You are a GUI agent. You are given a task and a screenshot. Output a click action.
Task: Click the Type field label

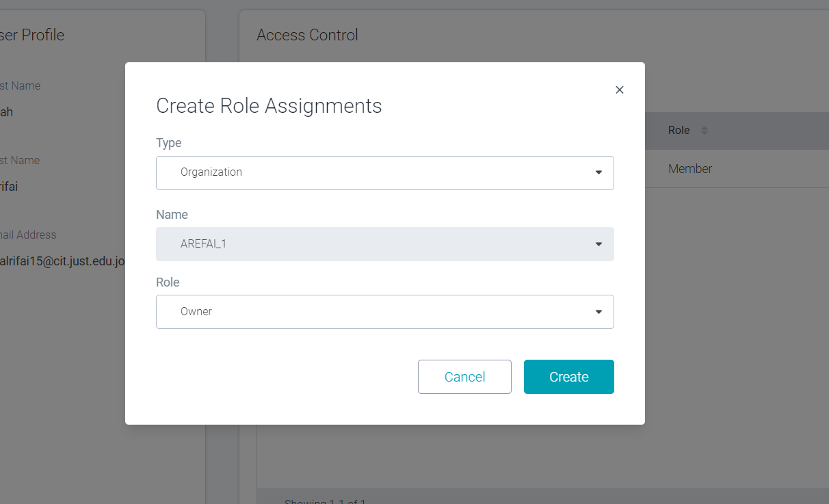point(169,143)
